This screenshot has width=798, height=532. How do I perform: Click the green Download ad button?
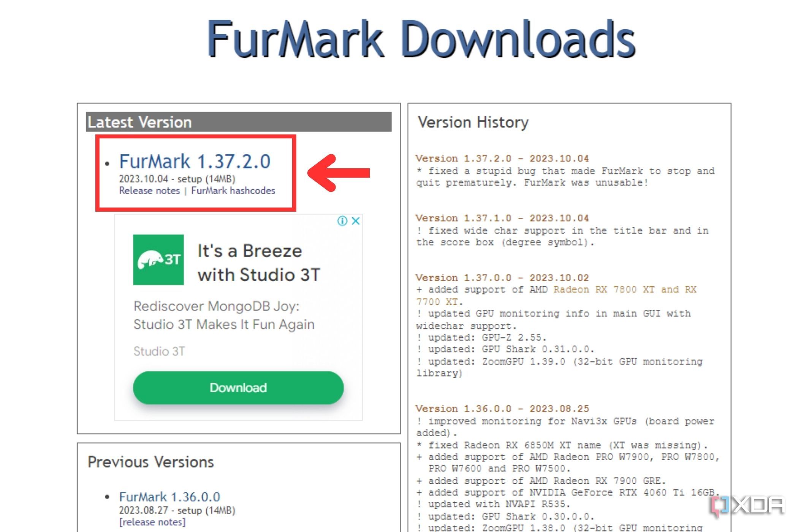[238, 388]
